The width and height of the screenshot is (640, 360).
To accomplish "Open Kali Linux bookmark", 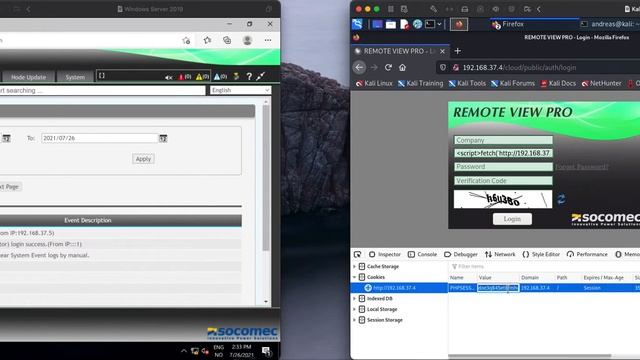I will point(374,83).
